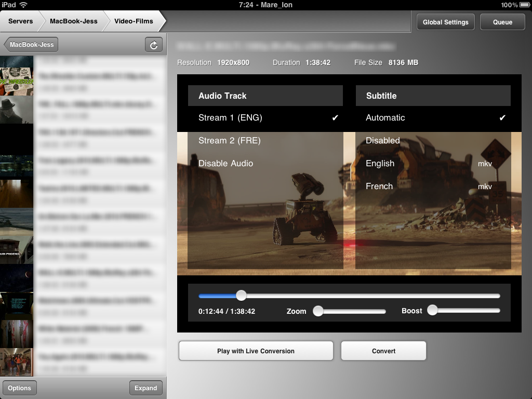Set subtitle to Automatic
Image resolution: width=532 pixels, height=399 pixels.
[433, 118]
